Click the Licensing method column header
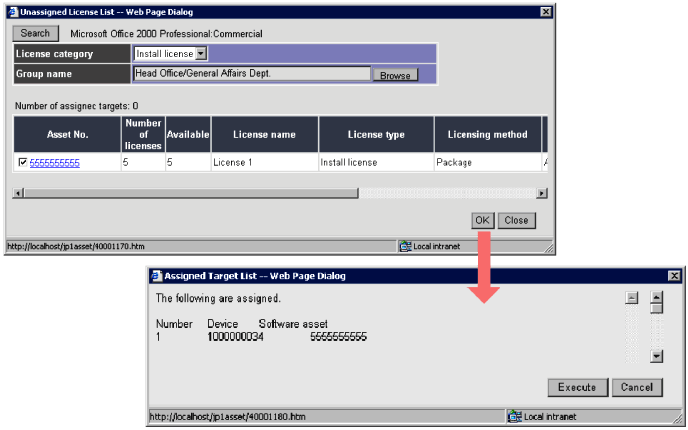 487,134
